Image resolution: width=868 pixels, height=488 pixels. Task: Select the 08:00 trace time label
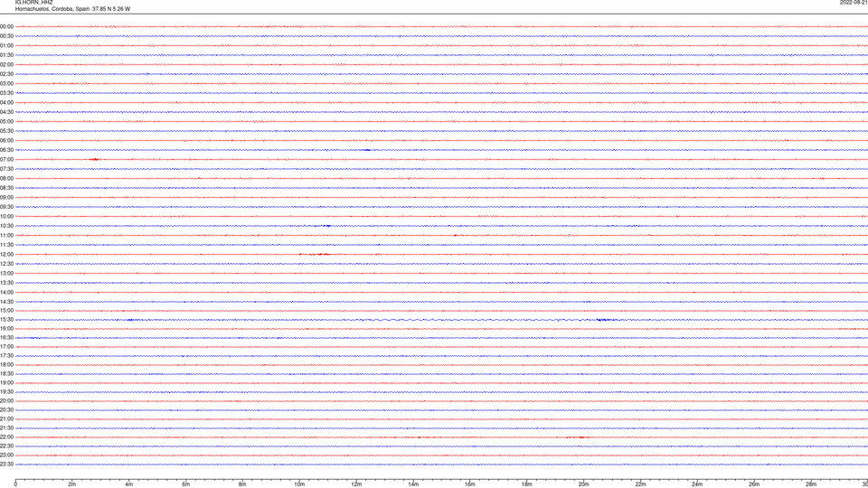tap(6, 179)
